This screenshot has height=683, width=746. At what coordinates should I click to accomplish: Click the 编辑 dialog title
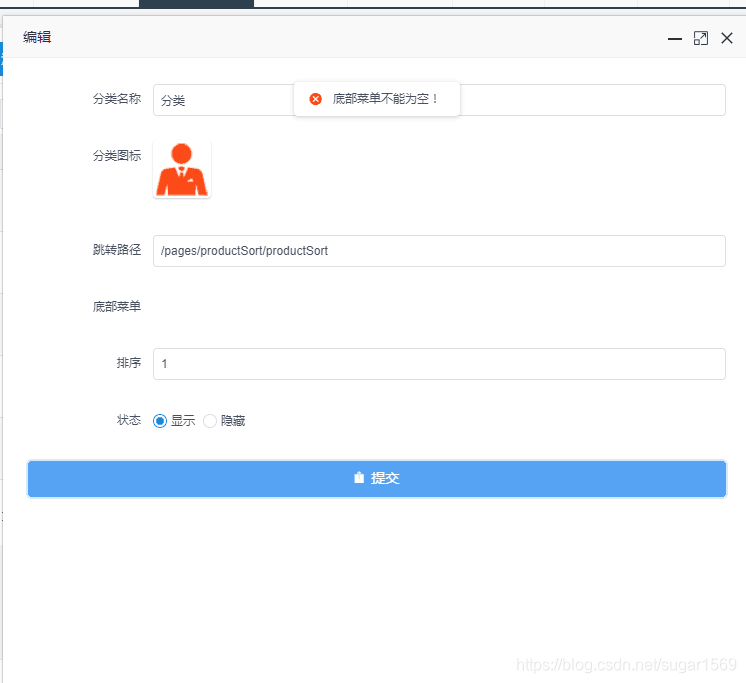[x=37, y=37]
